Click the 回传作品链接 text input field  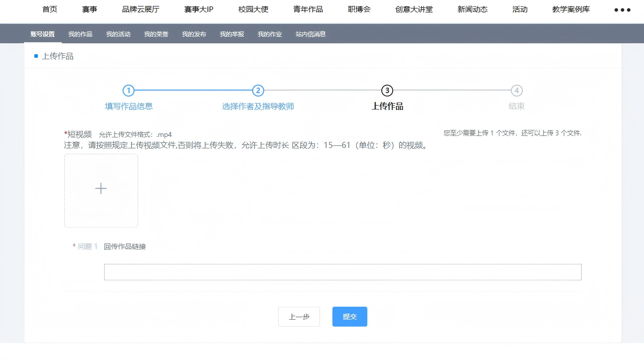coord(342,272)
